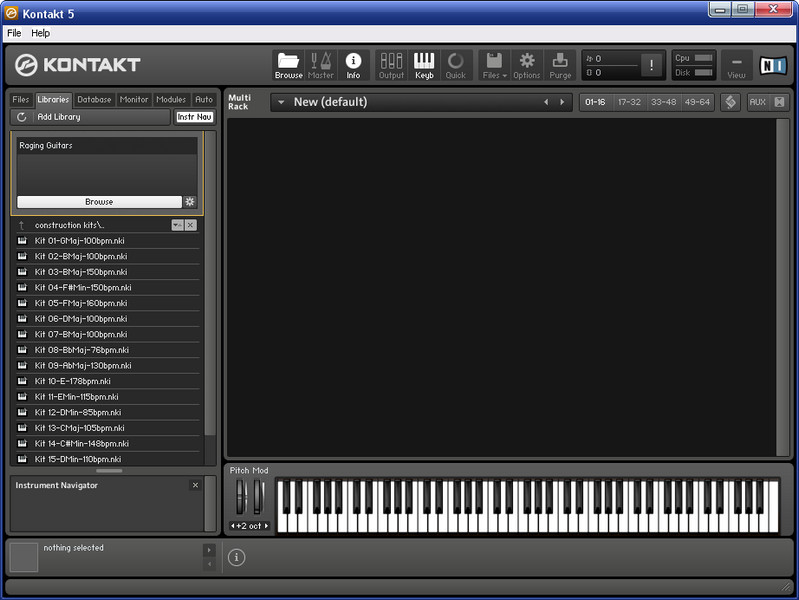
Task: Open the View menu in toolbar
Action: 736,66
